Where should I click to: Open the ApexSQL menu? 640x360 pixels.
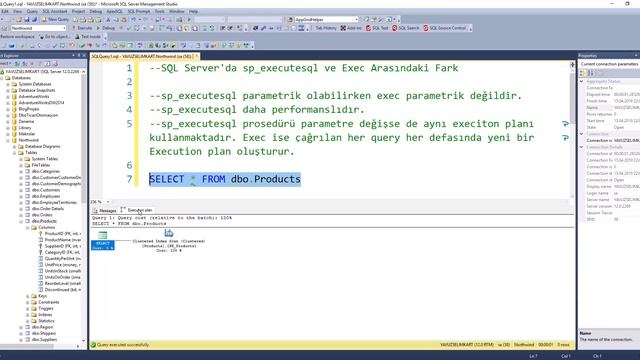coord(114,11)
